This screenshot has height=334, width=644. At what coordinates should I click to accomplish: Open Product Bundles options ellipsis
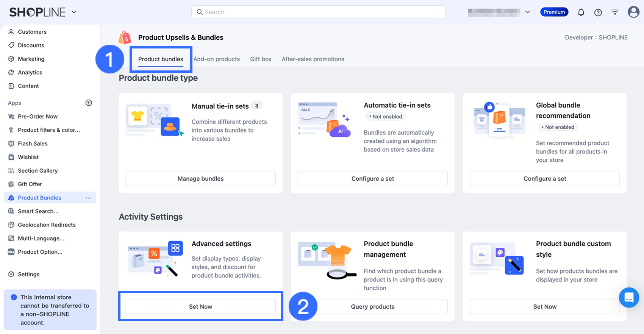point(89,198)
